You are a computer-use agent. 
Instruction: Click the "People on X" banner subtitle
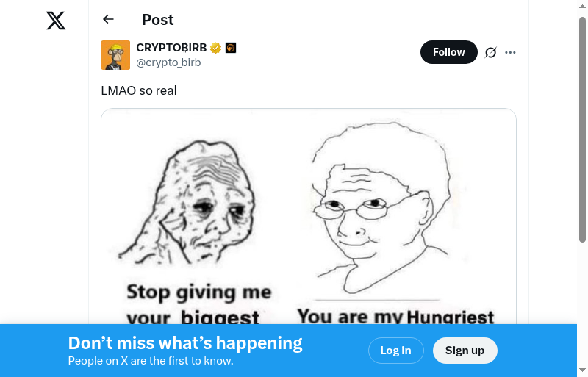[x=151, y=361]
